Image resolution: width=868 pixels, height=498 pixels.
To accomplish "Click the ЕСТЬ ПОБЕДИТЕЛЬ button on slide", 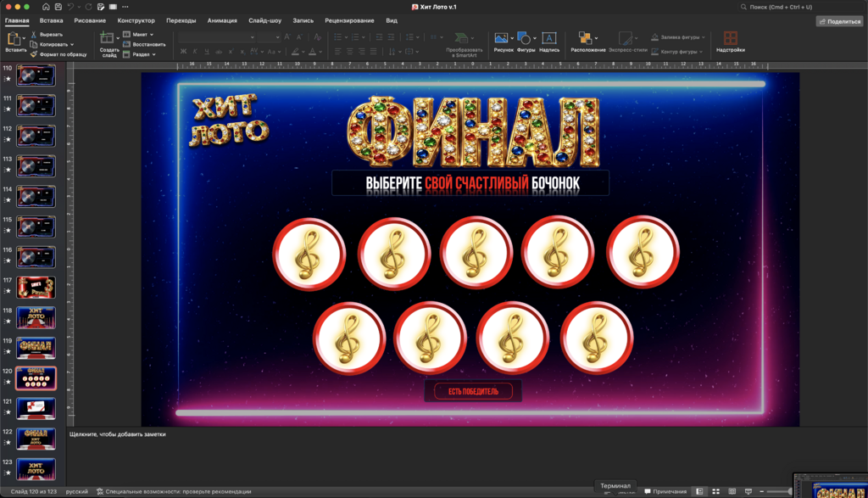I will click(473, 391).
